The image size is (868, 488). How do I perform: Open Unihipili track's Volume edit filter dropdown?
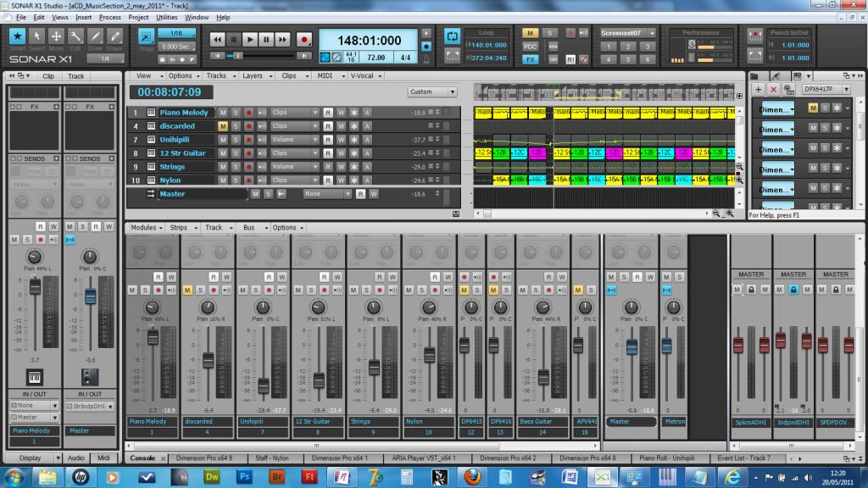click(295, 140)
